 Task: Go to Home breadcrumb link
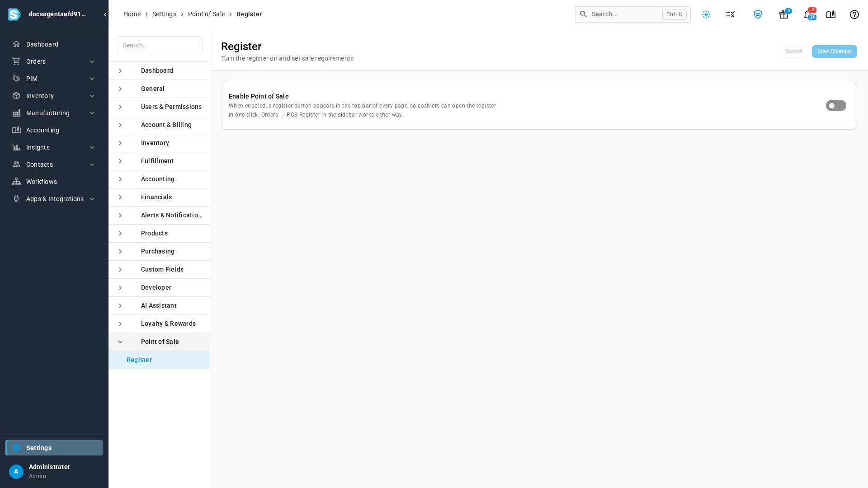[132, 14]
